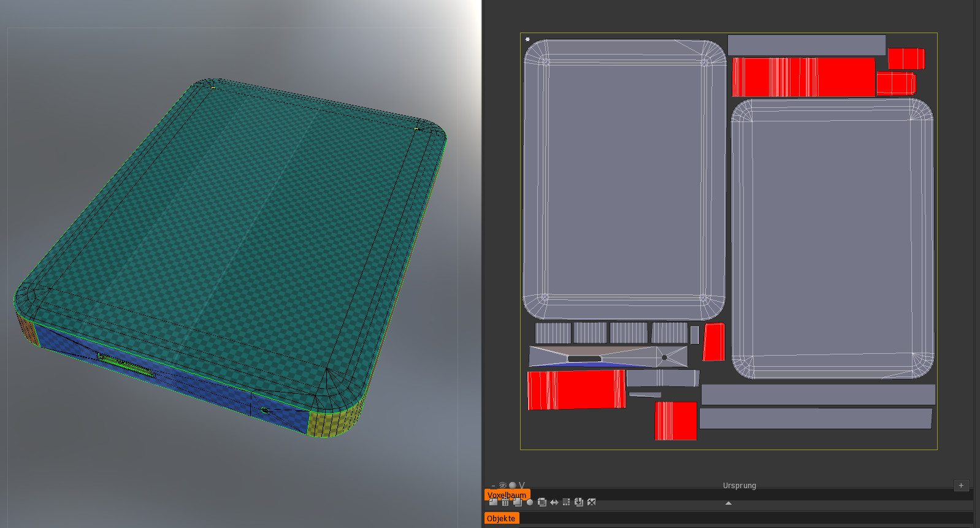Click the import down-arrow icon in Voxelbaum toolbar
Image resolution: width=980 pixels, height=528 pixels.
(579, 502)
